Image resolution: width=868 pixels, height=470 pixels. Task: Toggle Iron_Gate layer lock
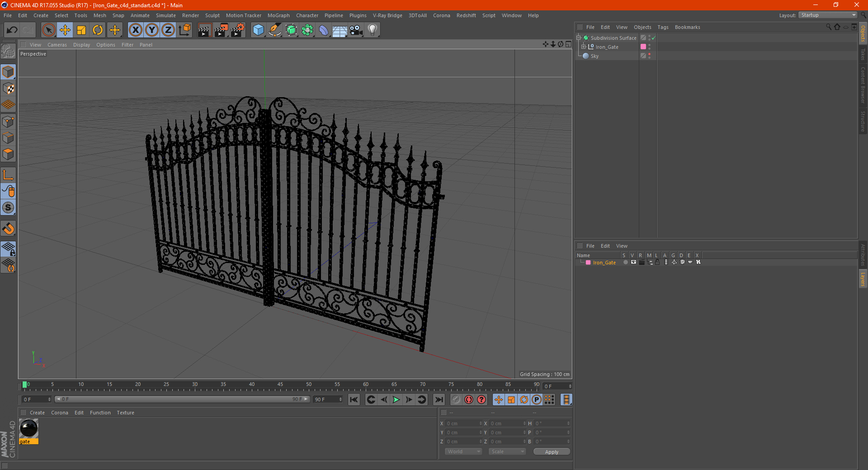point(657,262)
